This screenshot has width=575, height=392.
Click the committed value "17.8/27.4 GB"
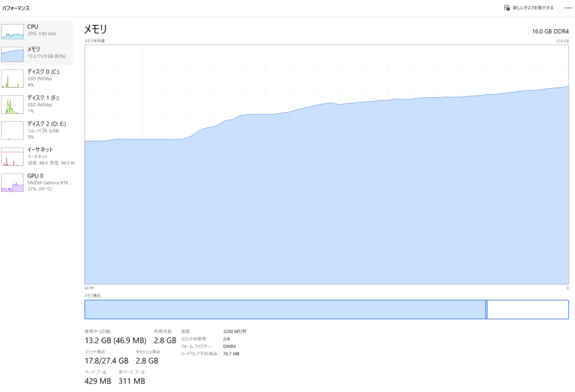tap(107, 361)
